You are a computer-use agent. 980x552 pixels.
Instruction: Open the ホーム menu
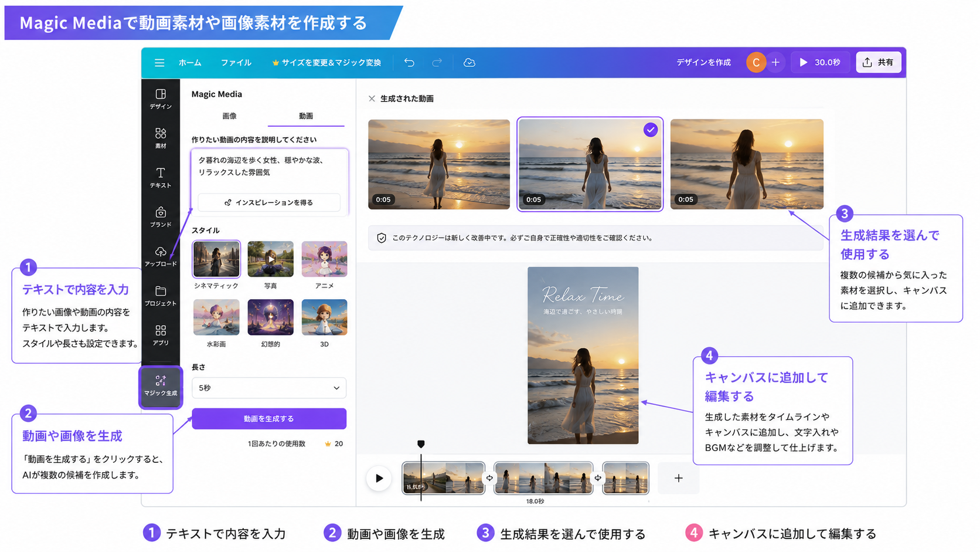[x=190, y=63]
